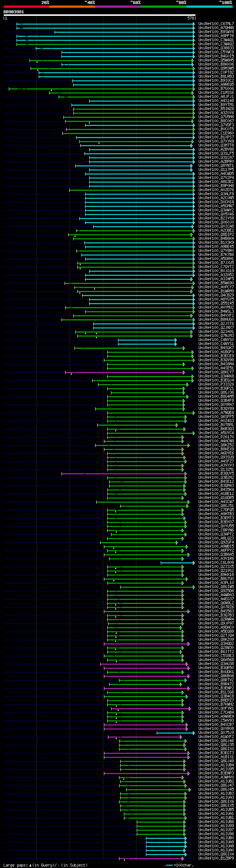Select the UniRef100_Q3M7T8 label
This screenshot has width=236, height=868.
coord(216,145)
